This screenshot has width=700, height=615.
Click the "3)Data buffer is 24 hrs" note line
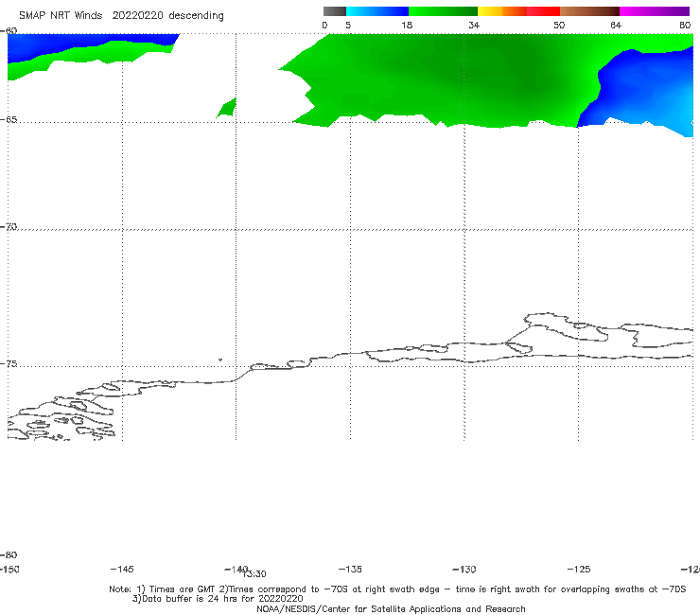point(218,599)
